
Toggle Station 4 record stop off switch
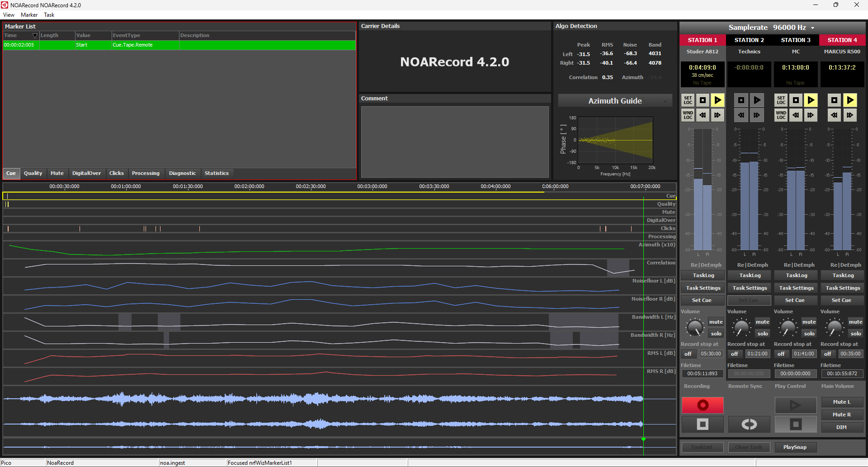point(827,354)
